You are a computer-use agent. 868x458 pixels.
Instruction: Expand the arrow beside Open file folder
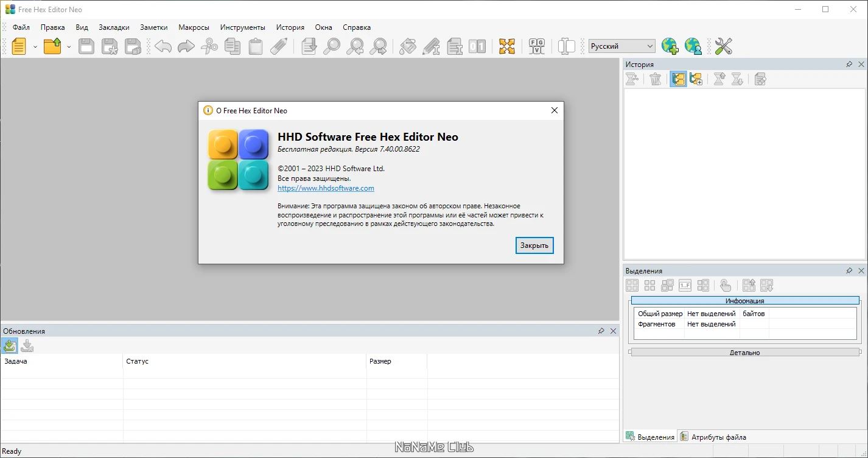point(69,46)
